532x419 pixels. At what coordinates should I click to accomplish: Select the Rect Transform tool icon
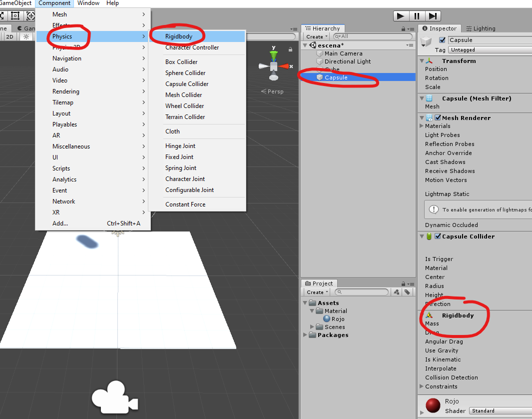[x=15, y=15]
